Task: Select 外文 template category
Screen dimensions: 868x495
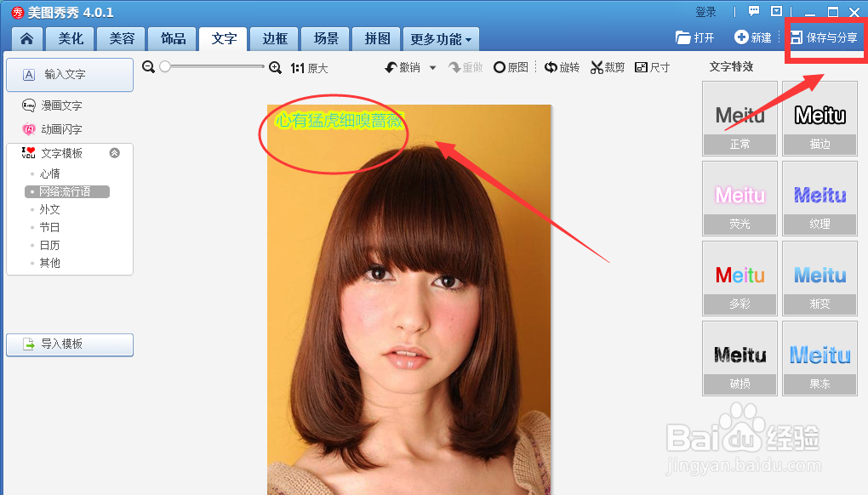Action: click(50, 209)
